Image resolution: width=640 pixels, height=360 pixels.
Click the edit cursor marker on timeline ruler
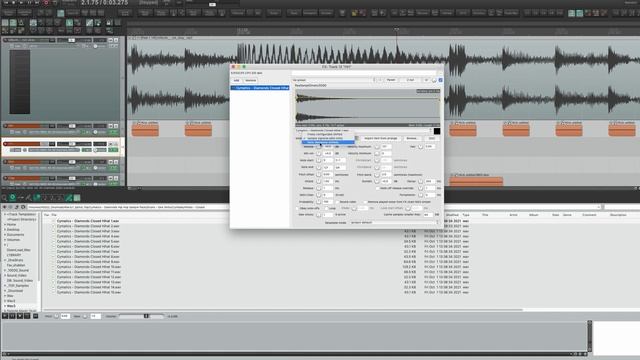(396, 29)
